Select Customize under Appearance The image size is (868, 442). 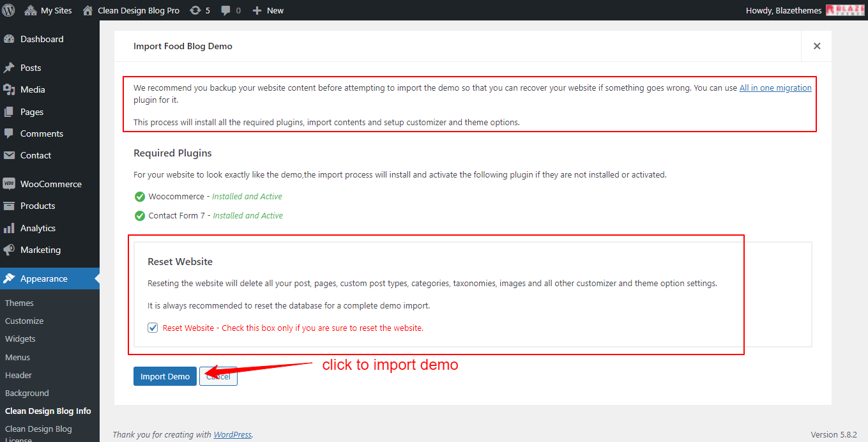tap(24, 321)
